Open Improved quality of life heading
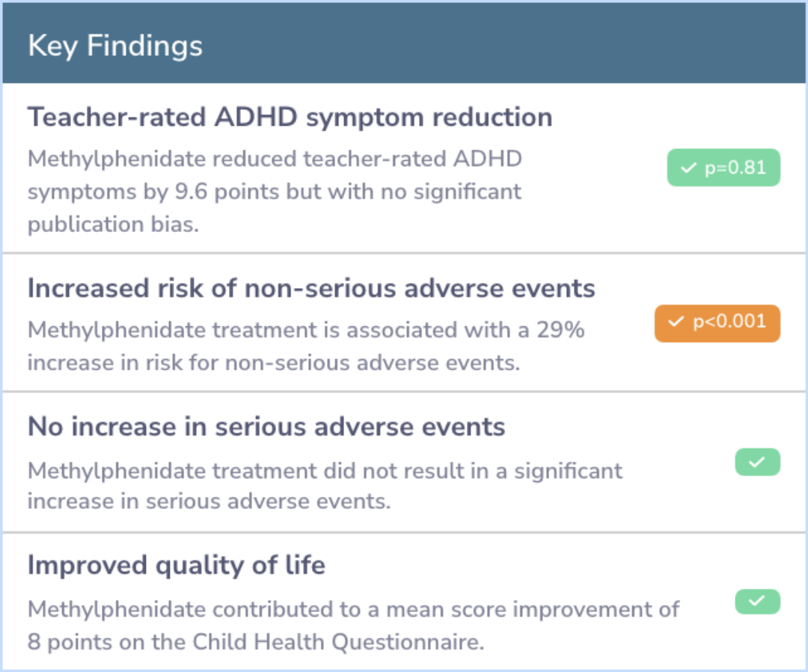Image resolution: width=808 pixels, height=672 pixels. (177, 565)
